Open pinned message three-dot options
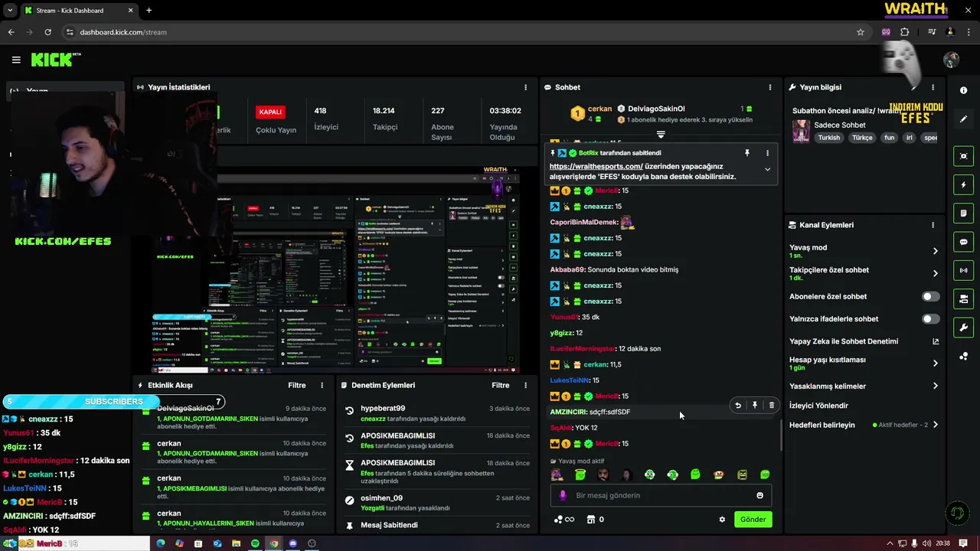Screen dimensions: 980x551 coord(767,153)
